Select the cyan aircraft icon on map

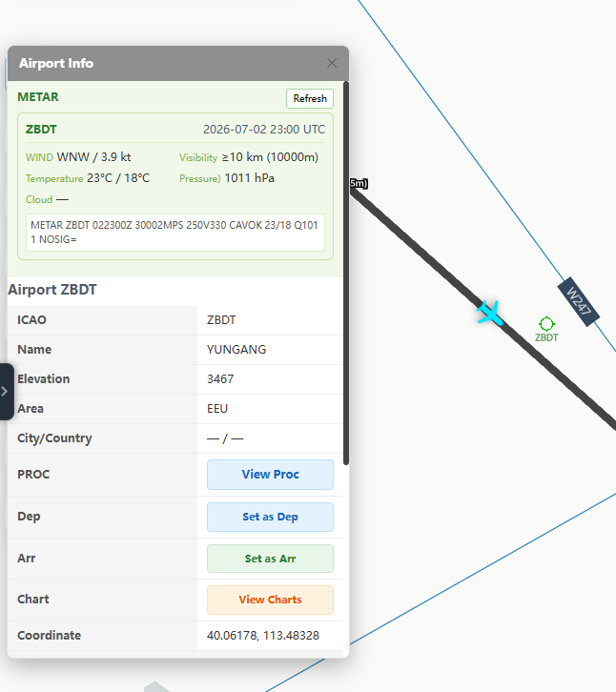click(489, 313)
